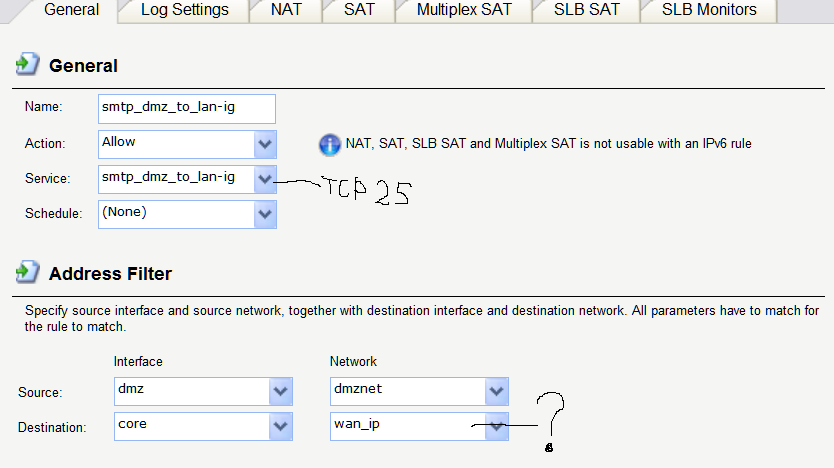
Task: Expand the Schedule dropdown arrow
Action: click(265, 214)
